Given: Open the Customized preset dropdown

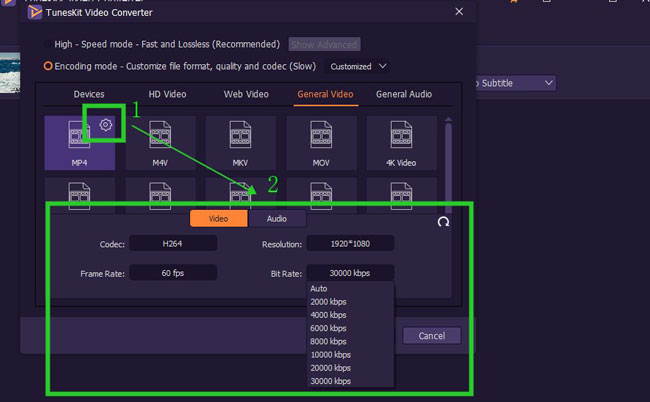Looking at the screenshot, I should pos(358,66).
